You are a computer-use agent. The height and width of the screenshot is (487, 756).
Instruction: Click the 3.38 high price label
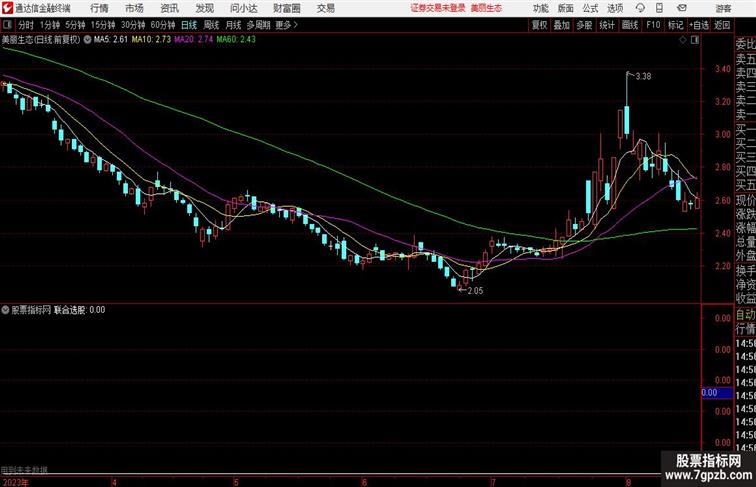[x=643, y=76]
